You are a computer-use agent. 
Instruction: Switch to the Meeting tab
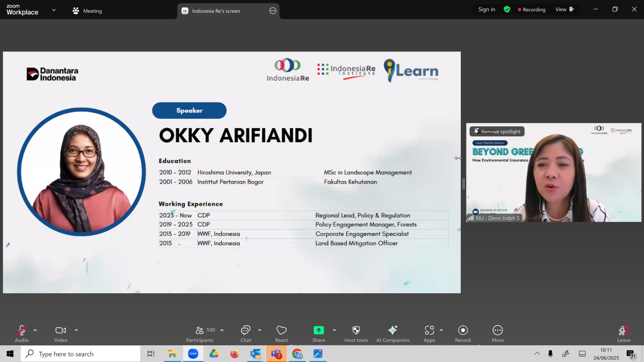(x=87, y=11)
